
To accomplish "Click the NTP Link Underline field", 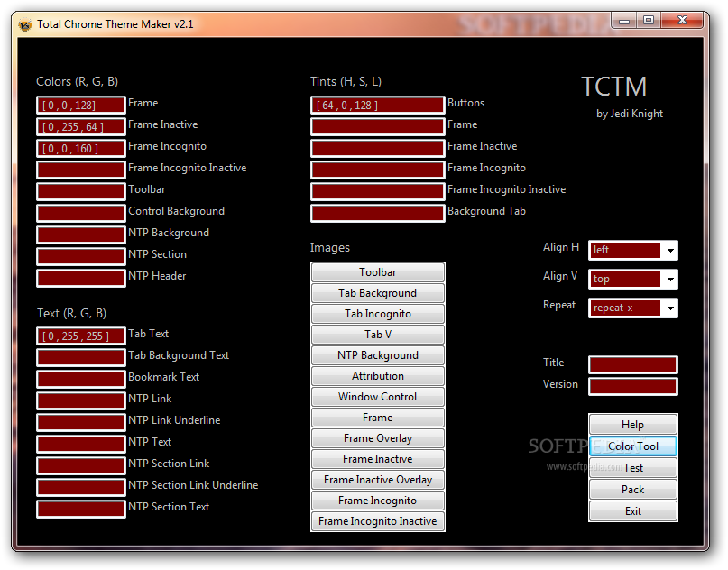I will point(81,422).
